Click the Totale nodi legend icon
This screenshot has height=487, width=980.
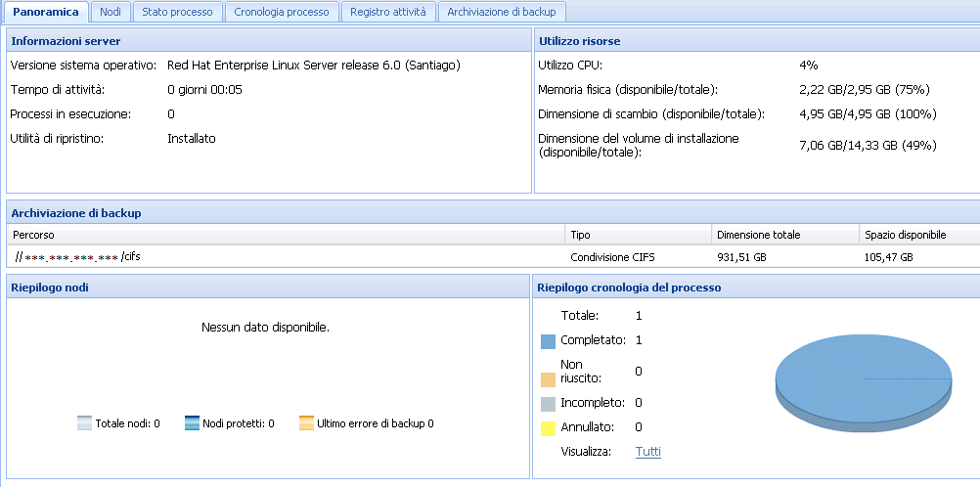click(85, 423)
